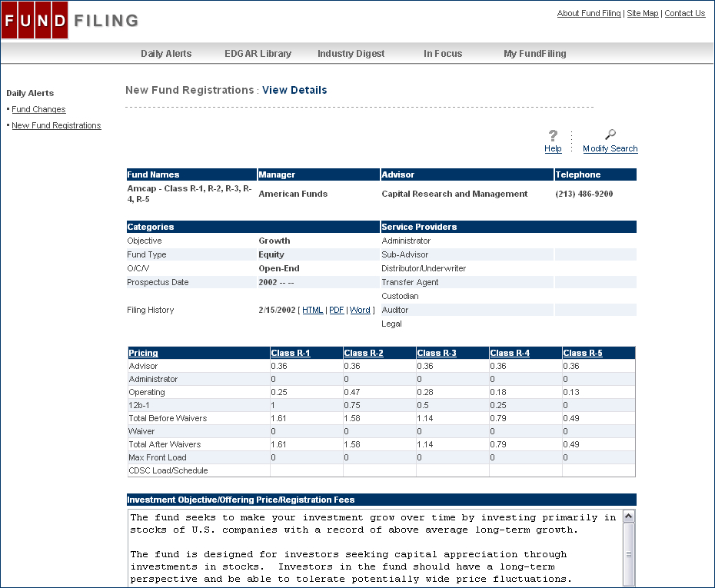Click the 'Auditor' service provider label

click(395, 310)
